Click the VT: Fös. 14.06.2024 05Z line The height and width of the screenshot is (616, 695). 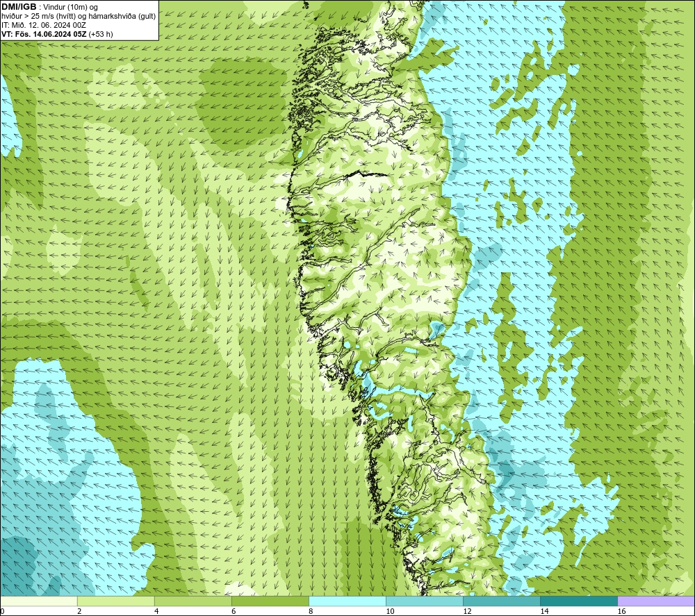tap(57, 34)
